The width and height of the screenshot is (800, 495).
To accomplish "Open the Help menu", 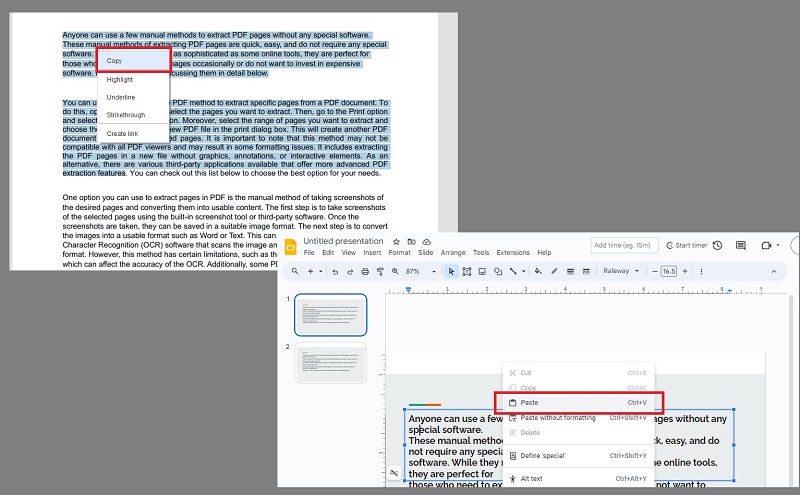I will pyautogui.click(x=544, y=253).
